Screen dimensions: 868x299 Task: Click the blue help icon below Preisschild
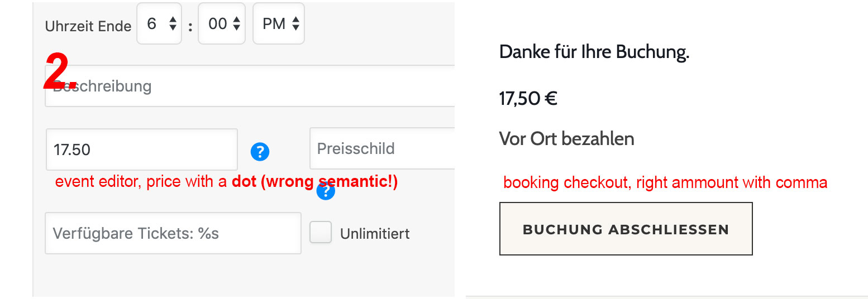click(x=326, y=192)
